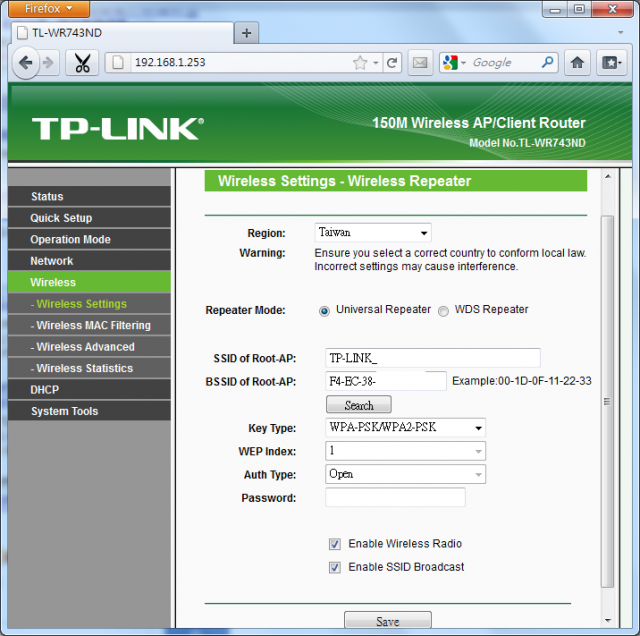
Task: Click the Google search engine icon
Action: point(451,63)
